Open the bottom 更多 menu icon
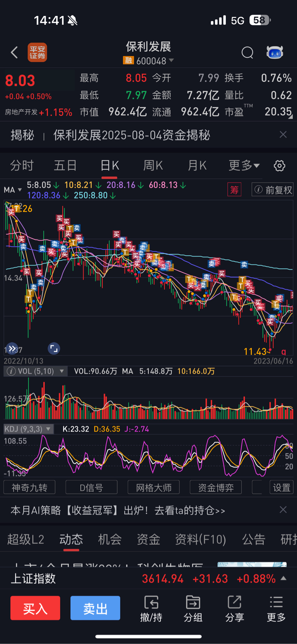This screenshot has height=644, width=297. click(x=276, y=609)
